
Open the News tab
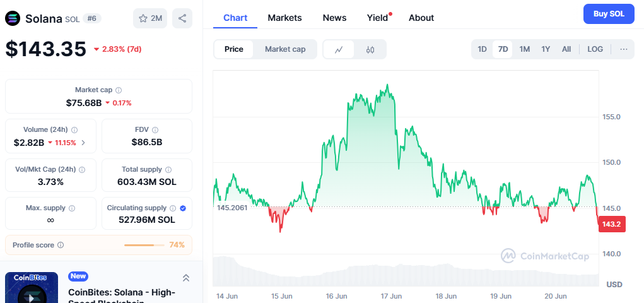tap(334, 18)
